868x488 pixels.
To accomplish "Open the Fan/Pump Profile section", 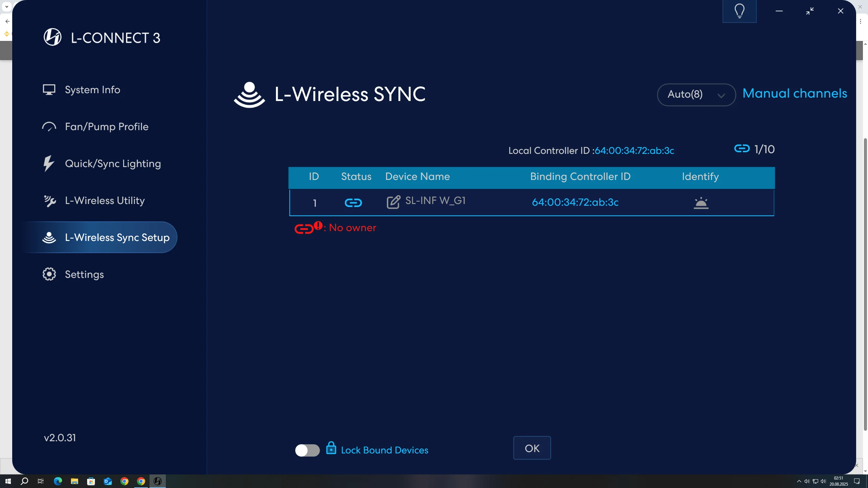I will pyautogui.click(x=106, y=127).
